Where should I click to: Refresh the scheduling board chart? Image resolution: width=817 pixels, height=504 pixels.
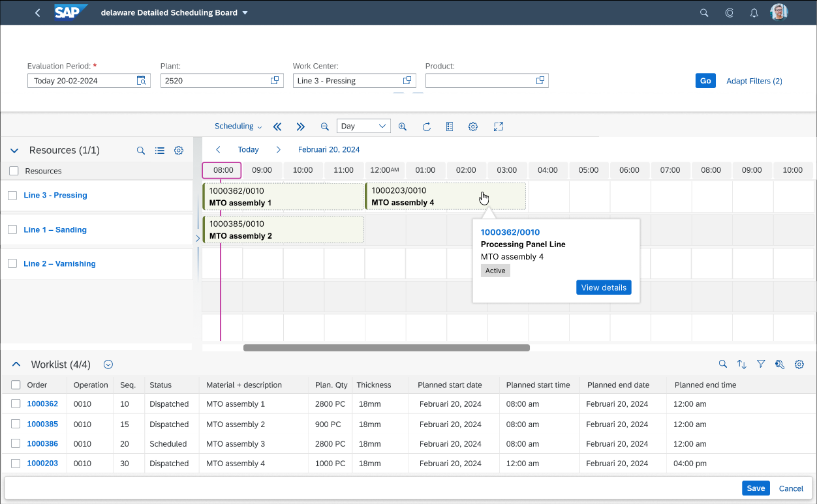click(427, 126)
